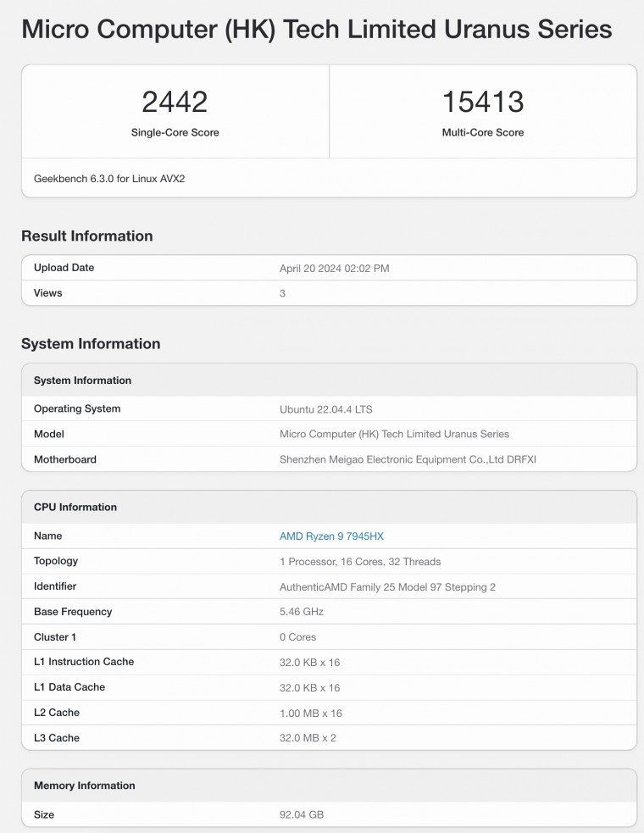Click the Operating System label
Image resolution: width=644 pixels, height=833 pixels.
77,408
